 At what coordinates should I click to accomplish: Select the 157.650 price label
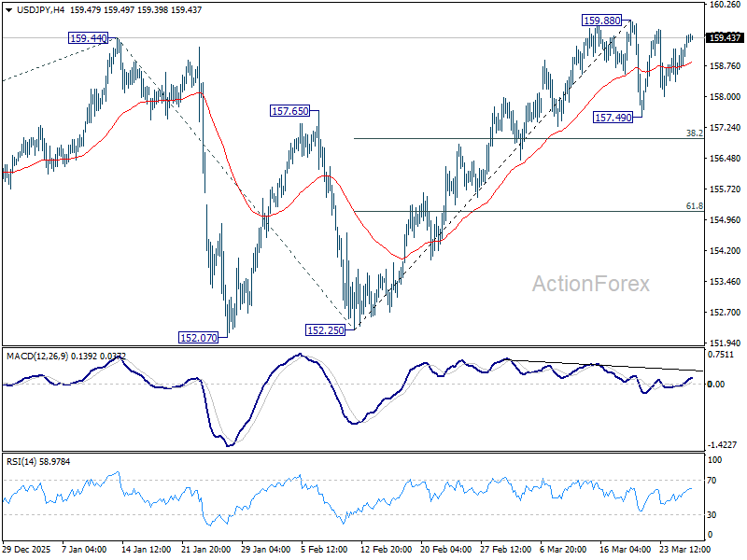289,111
